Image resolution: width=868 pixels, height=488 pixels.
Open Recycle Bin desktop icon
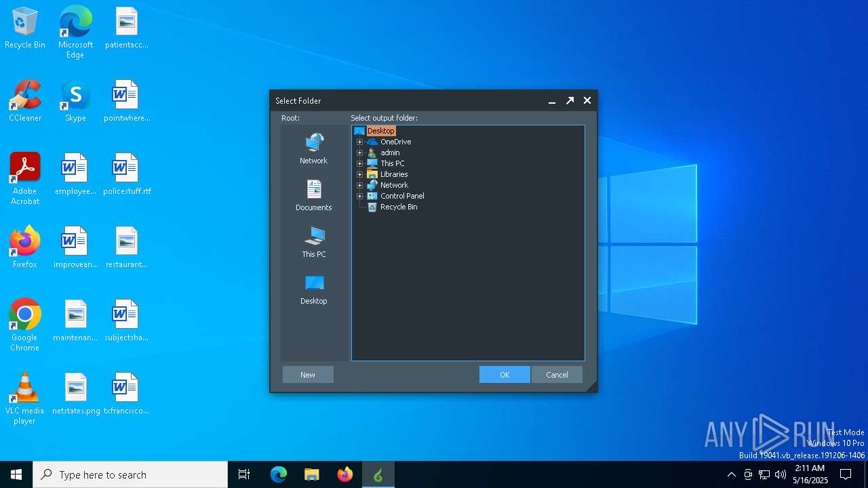tap(25, 28)
